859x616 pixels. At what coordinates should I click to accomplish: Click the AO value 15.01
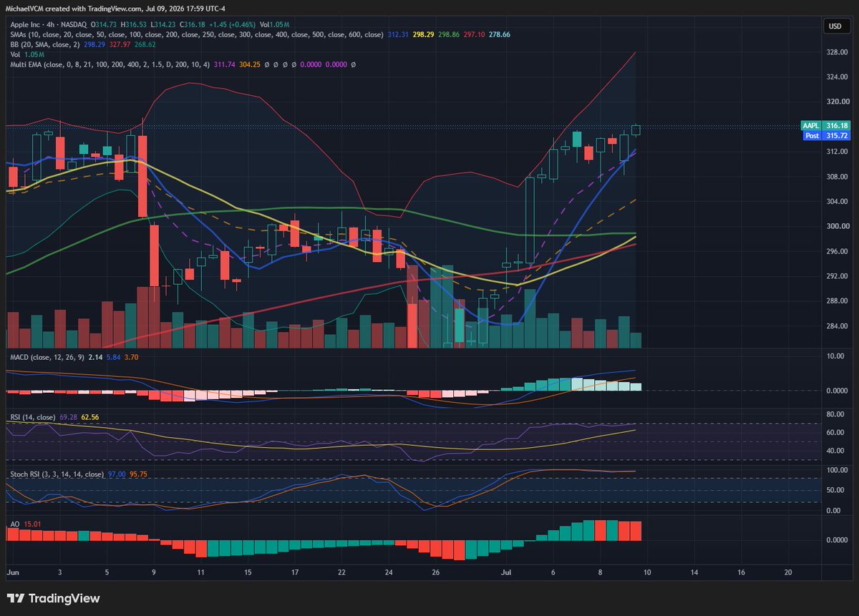pyautogui.click(x=33, y=524)
